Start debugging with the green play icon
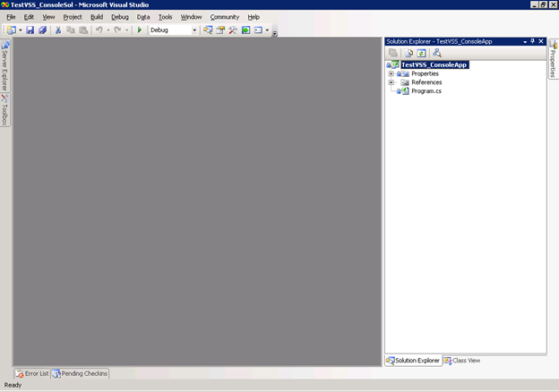This screenshot has height=392, width=559. (140, 30)
